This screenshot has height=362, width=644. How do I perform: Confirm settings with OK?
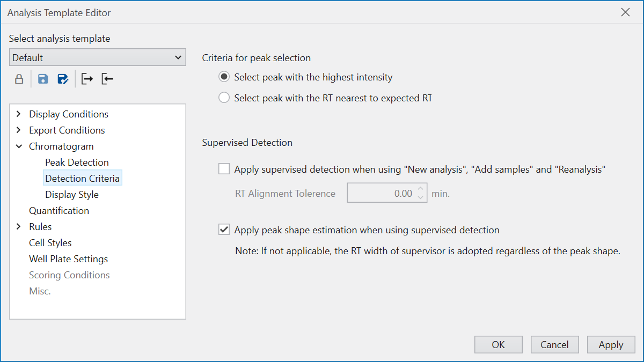pos(498,344)
